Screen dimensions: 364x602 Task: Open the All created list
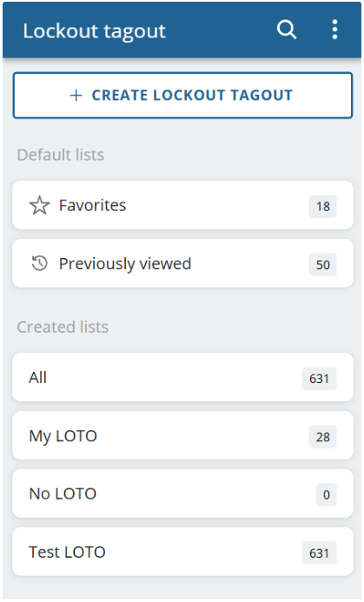(182, 378)
